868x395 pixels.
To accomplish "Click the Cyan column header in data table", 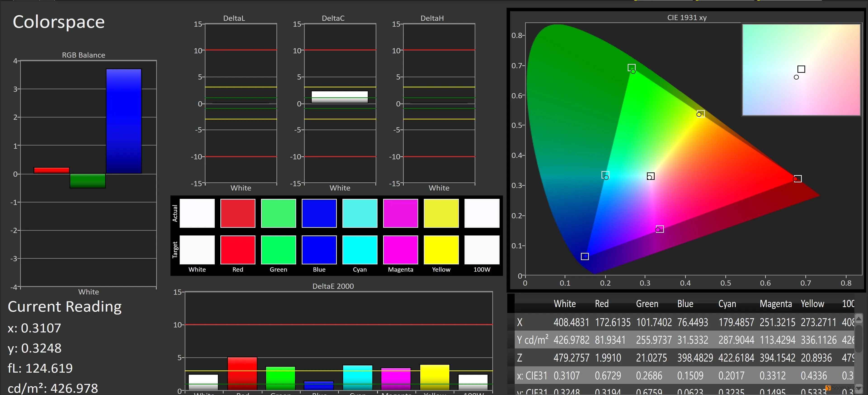I will pos(727,304).
